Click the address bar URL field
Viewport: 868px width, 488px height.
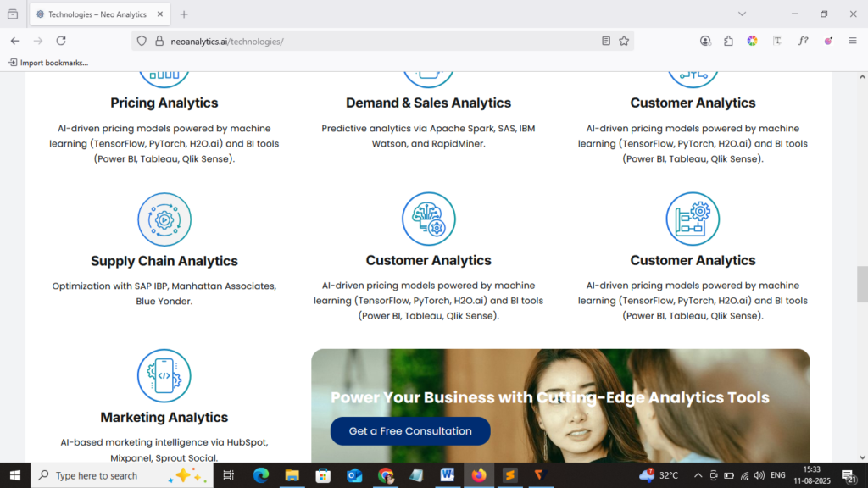[382, 41]
